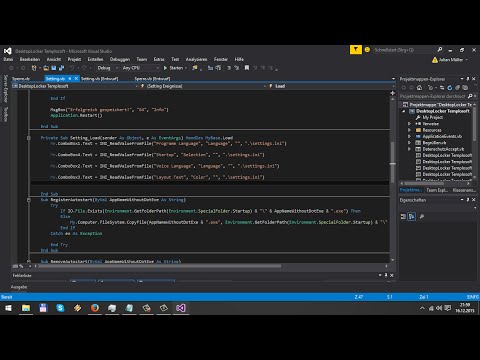
Task: Click the feedback smiley icon
Action: tap(367, 50)
